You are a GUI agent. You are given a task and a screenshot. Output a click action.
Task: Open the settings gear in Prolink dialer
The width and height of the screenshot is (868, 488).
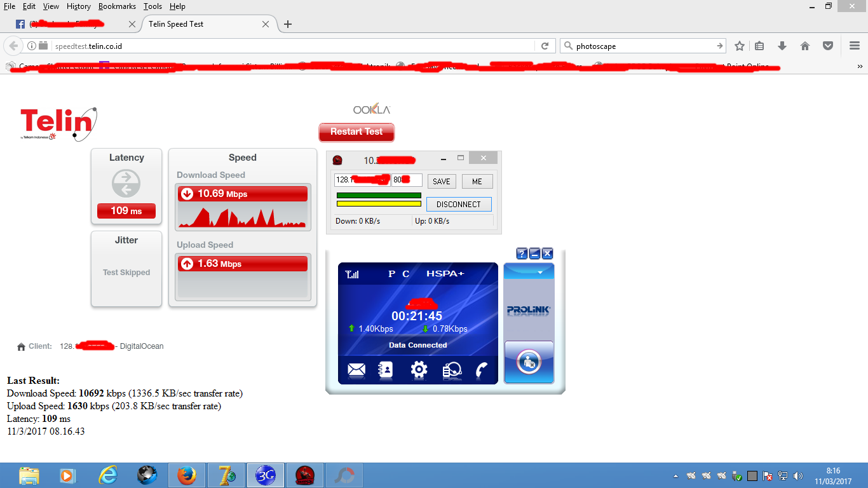(419, 370)
